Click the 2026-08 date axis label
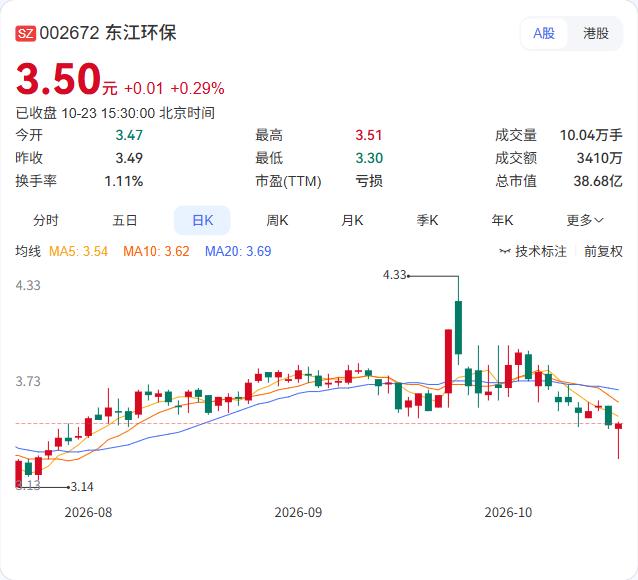 coord(88,512)
